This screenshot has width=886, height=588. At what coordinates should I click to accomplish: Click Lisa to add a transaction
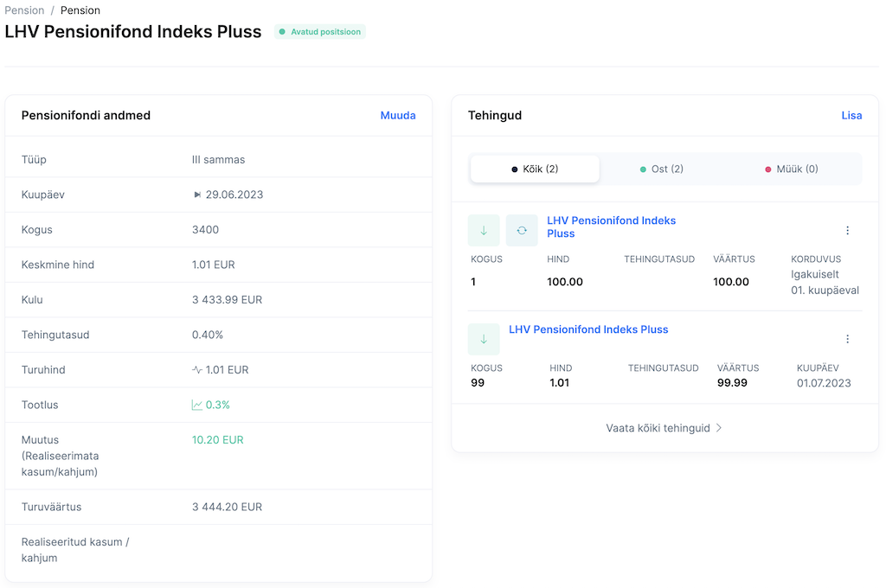851,116
